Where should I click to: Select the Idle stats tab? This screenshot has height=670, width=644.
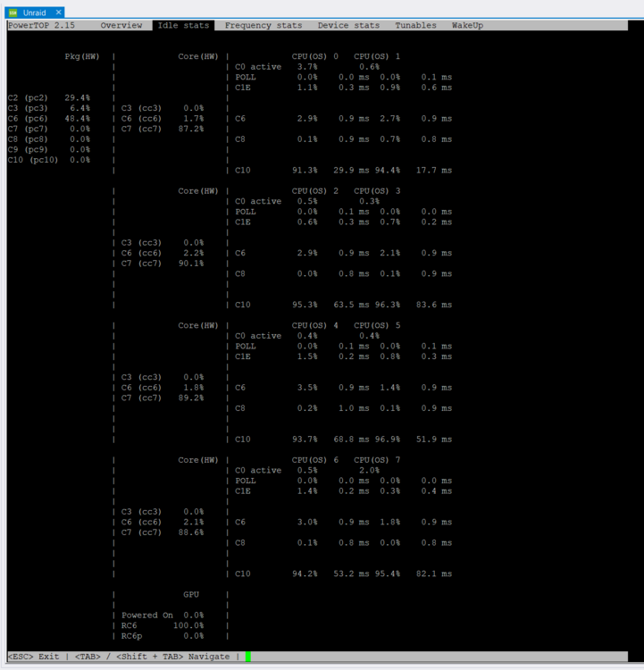[183, 25]
